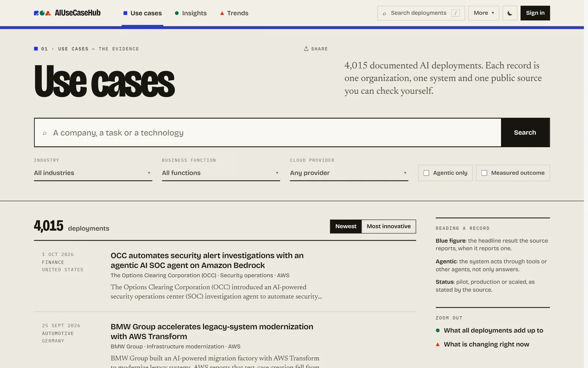Viewport: 588px width, 368px height.
Task: Click the '4,015 deployments' count text
Action: click(x=72, y=226)
